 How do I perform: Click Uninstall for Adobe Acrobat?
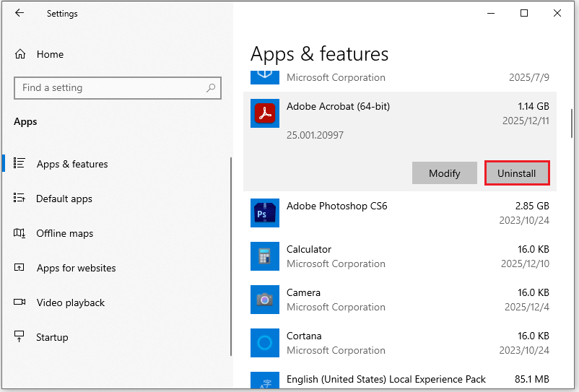[x=517, y=173]
